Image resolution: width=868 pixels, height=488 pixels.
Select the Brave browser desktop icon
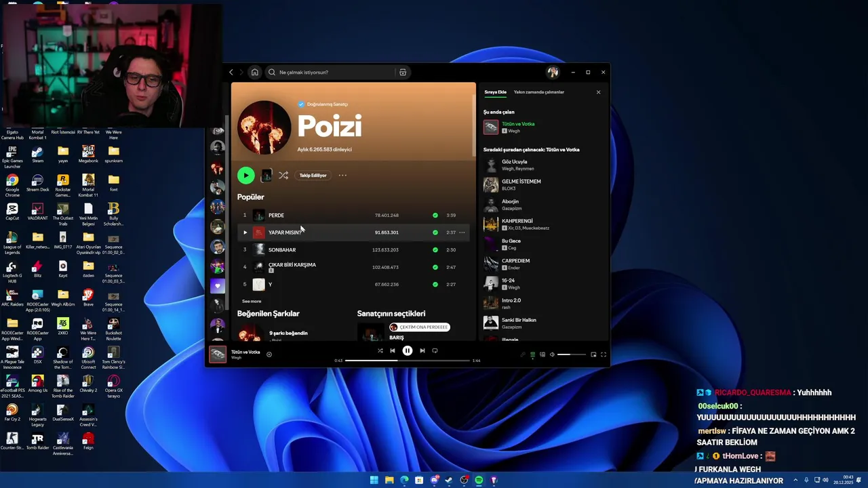(88, 298)
